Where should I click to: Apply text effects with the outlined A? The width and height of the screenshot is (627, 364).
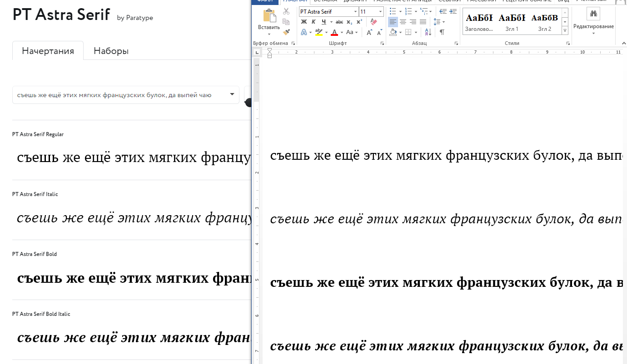click(x=304, y=32)
